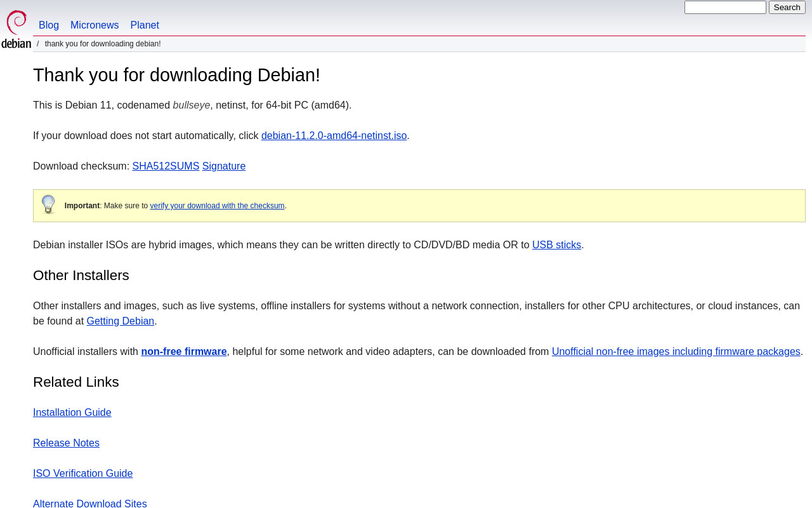Click the lightbulb Important note icon
The height and width of the screenshot is (508, 812).
tap(48, 204)
